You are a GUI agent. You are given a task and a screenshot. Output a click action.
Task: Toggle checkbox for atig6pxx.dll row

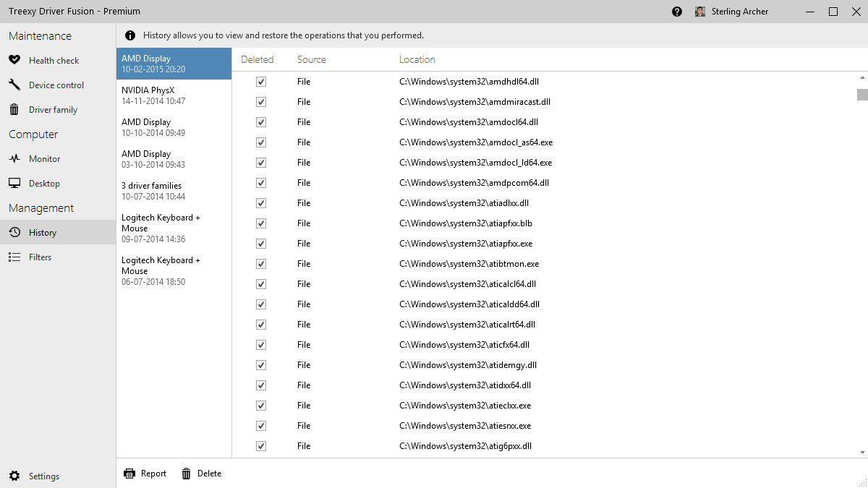point(261,446)
